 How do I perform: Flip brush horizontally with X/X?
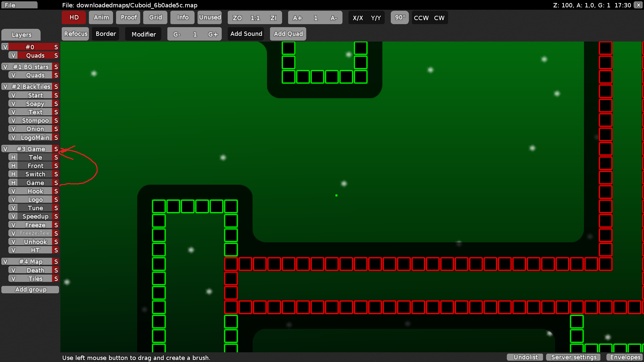[358, 18]
